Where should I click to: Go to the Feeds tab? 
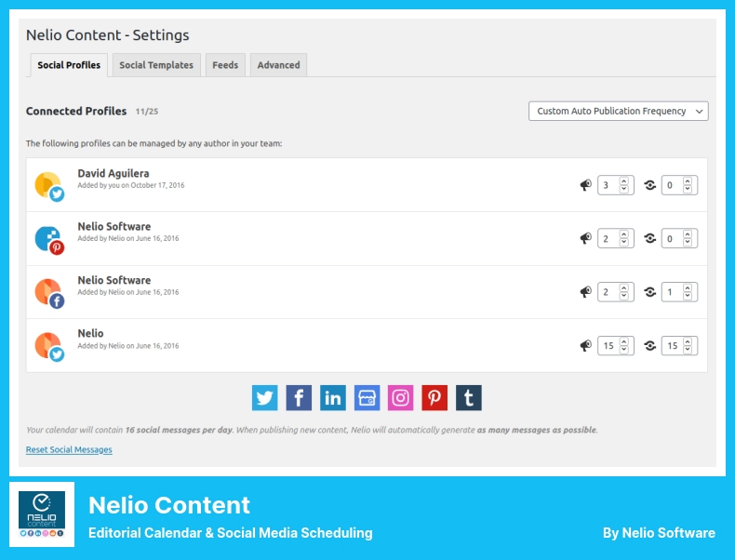(x=225, y=65)
